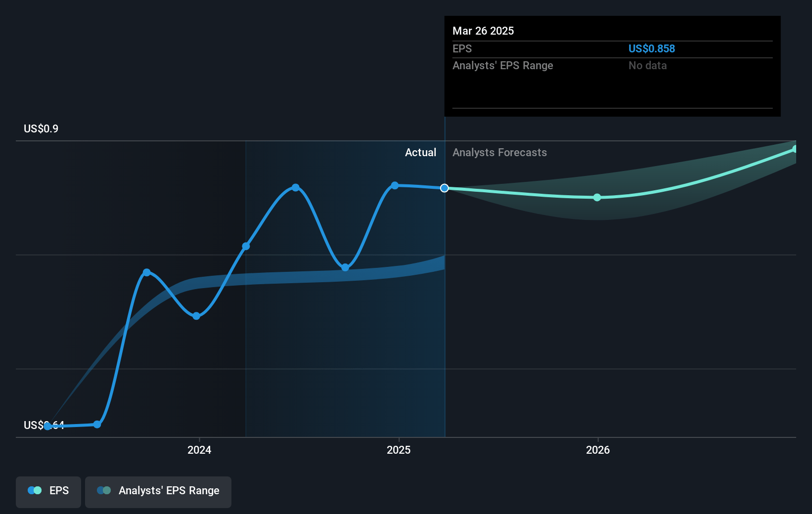812x514 pixels.
Task: Click the 'Analysts' EPS Range' tooltip row label
Action: click(x=502, y=65)
